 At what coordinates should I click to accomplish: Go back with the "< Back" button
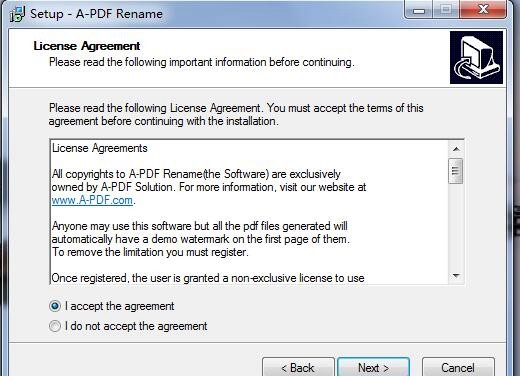tap(298, 368)
